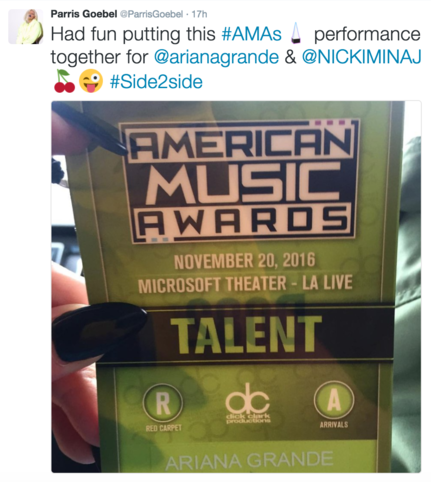
Task: Click the winking tongue-out face emoji
Action: [x=91, y=81]
